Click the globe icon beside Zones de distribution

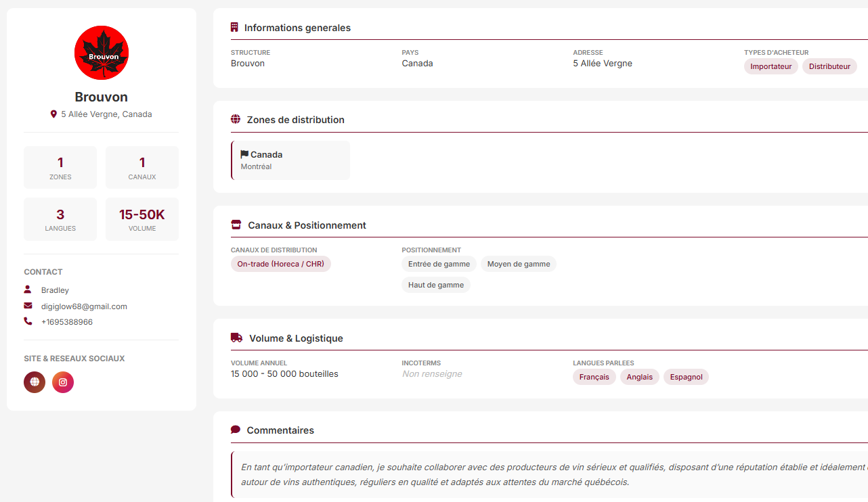236,120
